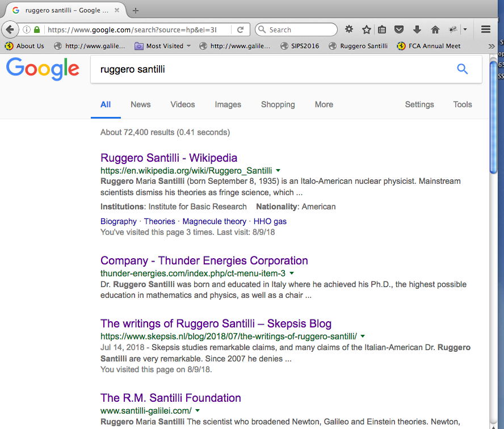Screen dimensions: 504x429
Task: Open first galile bookmark after About Us
Action: click(90, 47)
